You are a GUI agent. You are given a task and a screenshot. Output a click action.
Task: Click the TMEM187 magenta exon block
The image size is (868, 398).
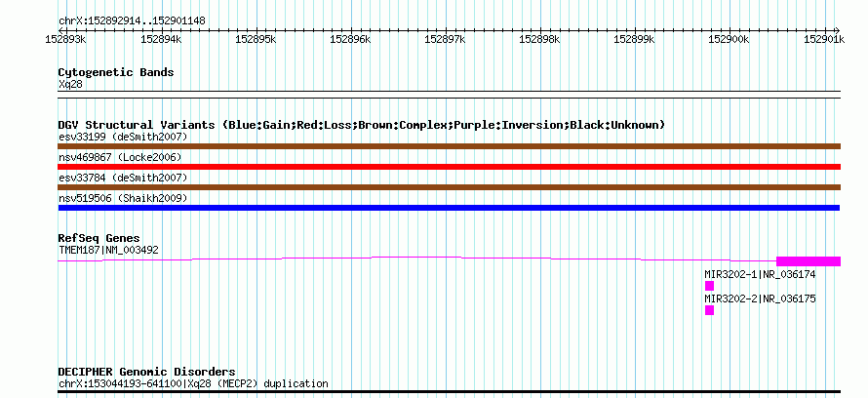pos(809,261)
